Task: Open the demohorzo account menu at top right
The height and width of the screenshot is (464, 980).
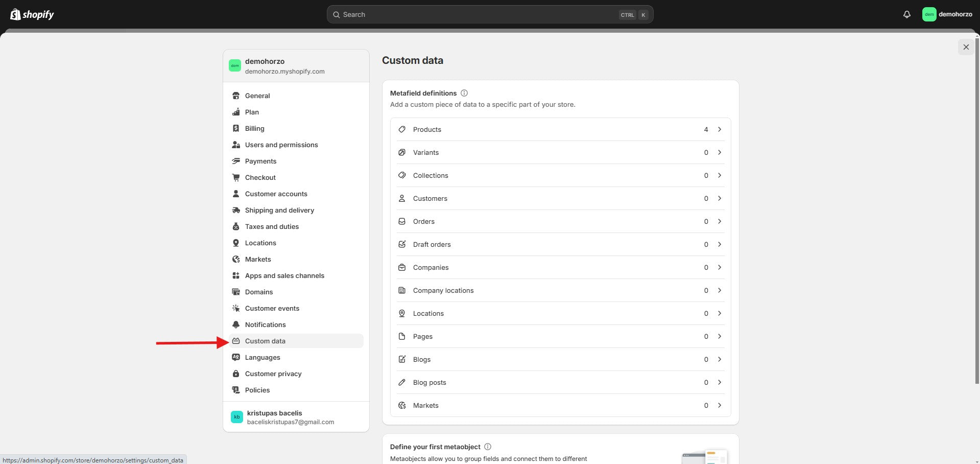Action: [947, 14]
